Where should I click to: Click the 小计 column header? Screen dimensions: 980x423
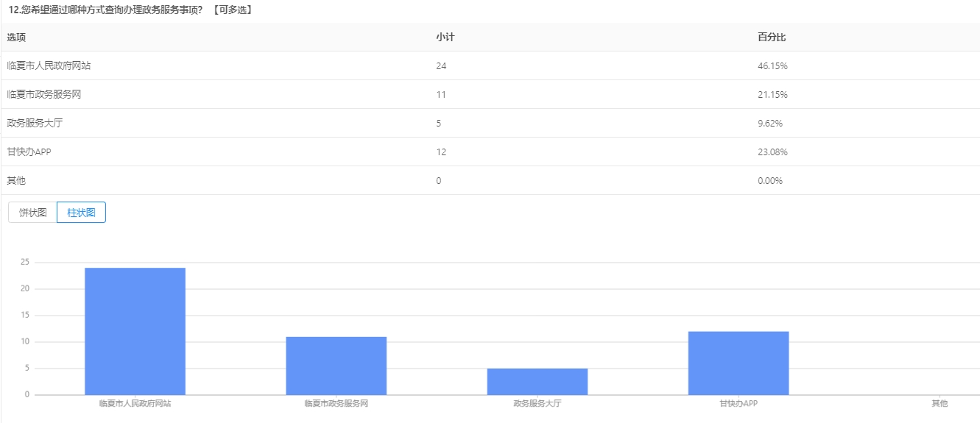point(445,38)
